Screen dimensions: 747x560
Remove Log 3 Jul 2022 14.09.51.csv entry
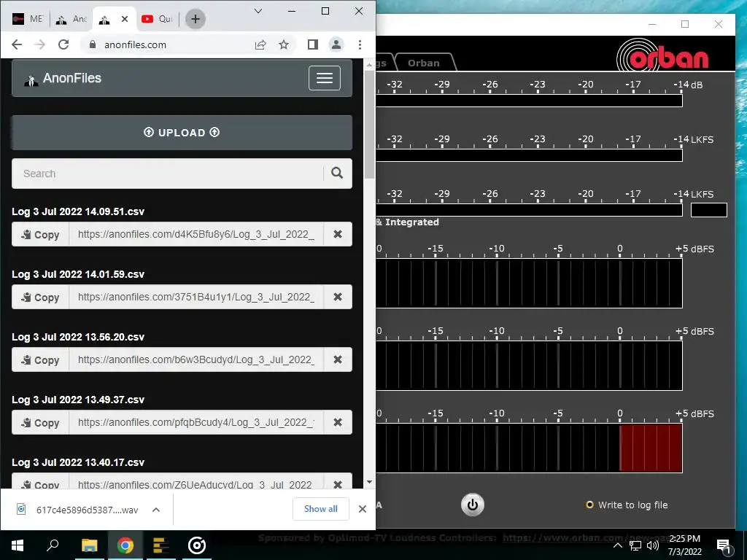pyautogui.click(x=338, y=234)
